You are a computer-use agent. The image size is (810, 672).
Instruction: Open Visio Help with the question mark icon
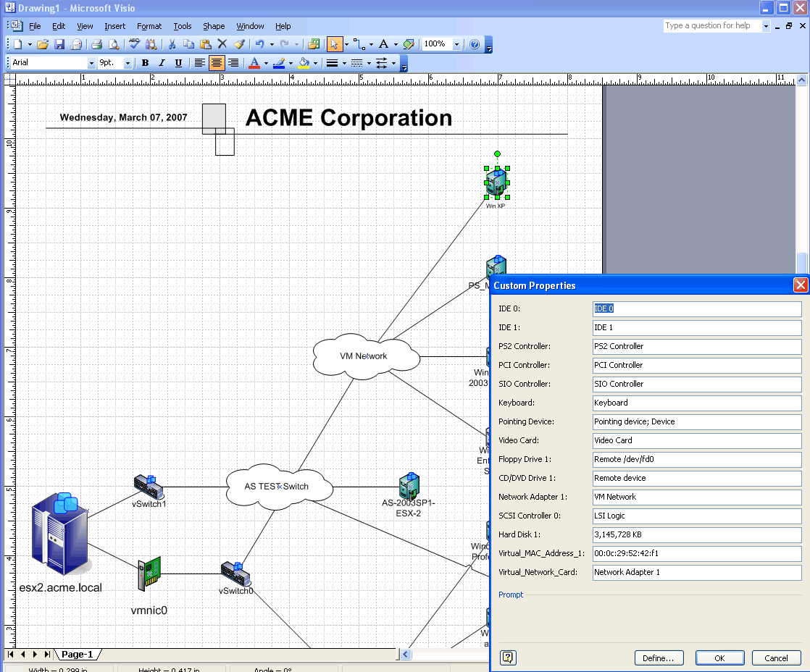click(475, 44)
